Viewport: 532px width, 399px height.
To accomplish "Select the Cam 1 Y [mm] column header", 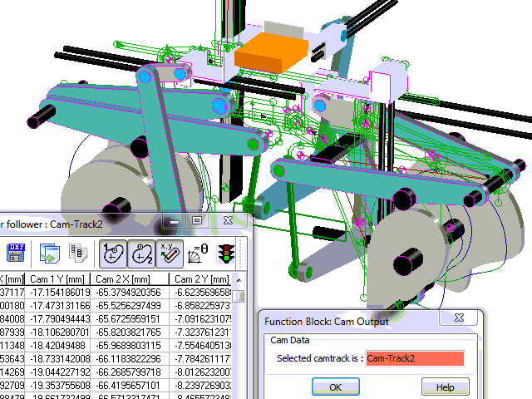I will pos(58,279).
